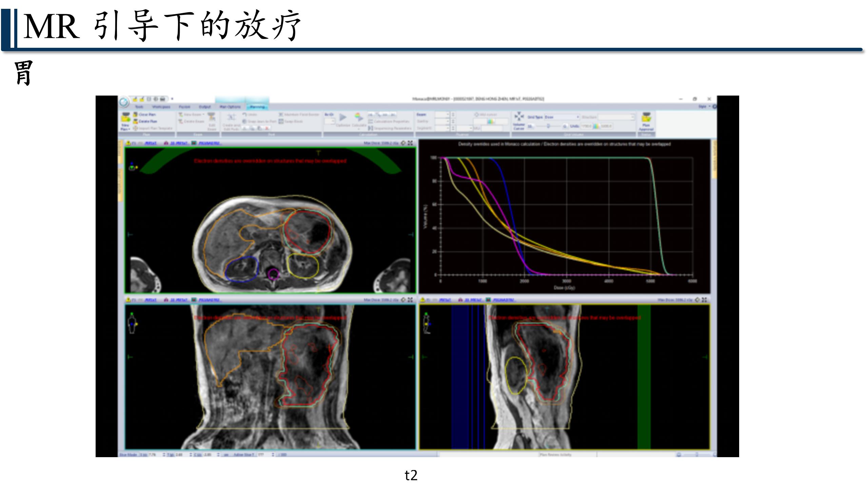The width and height of the screenshot is (868, 488).
Task: Click Import Plan Template
Action: (153, 128)
